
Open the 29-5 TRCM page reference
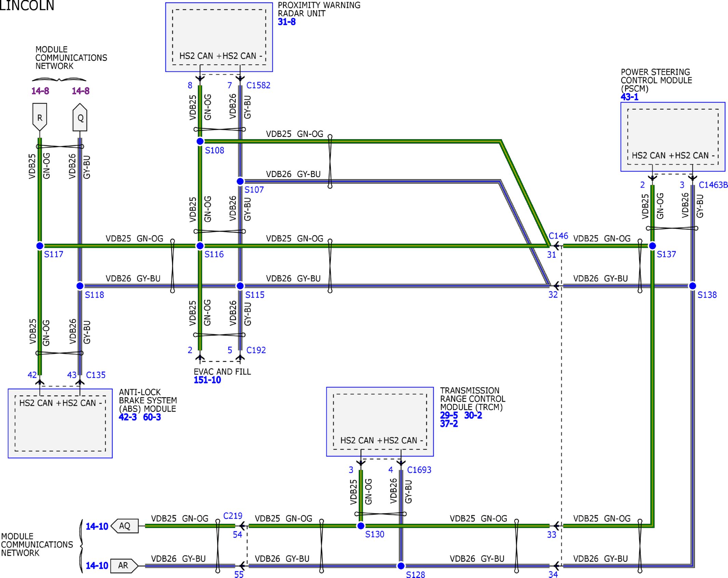point(449,415)
